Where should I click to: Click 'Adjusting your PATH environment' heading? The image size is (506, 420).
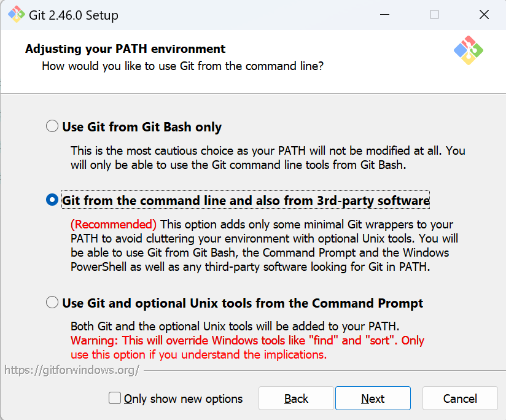[x=125, y=49]
